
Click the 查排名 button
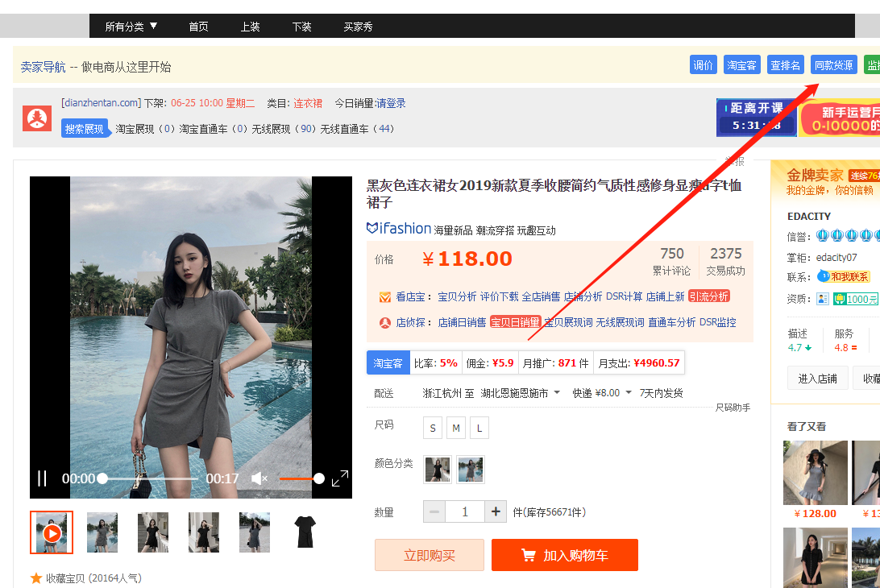(785, 65)
